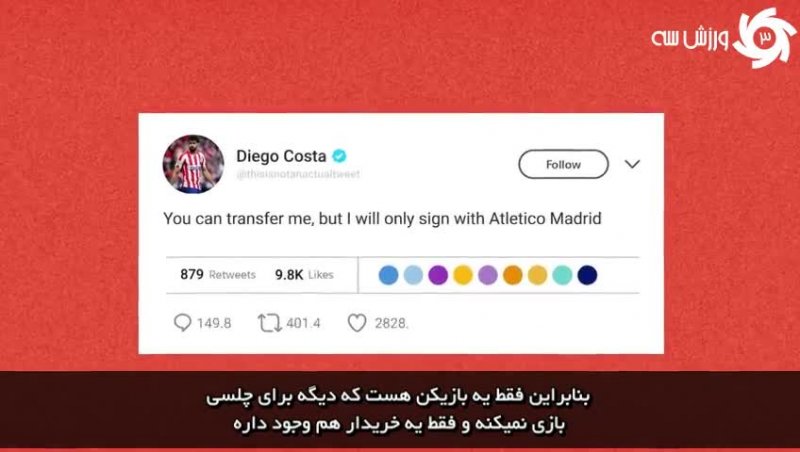This screenshot has height=452, width=800.
Task: Click the retweet arrows icon
Action: tap(269, 323)
